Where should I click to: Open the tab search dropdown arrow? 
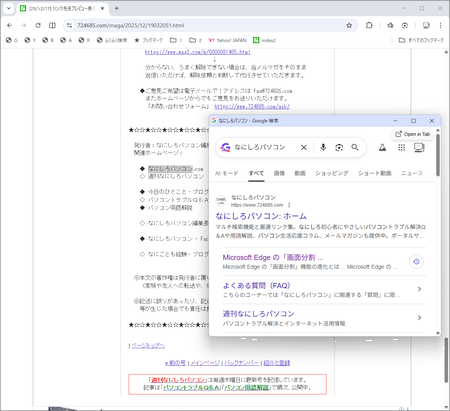[x=9, y=8]
